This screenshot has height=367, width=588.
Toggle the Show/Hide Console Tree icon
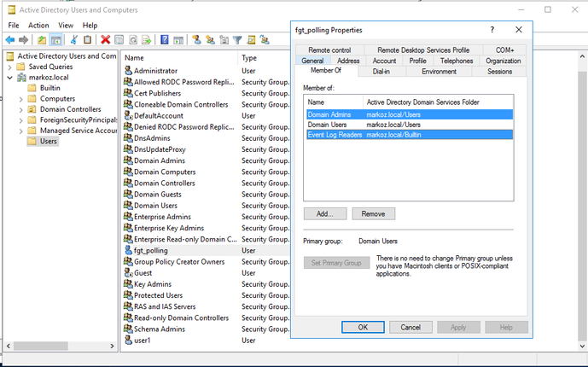55,40
